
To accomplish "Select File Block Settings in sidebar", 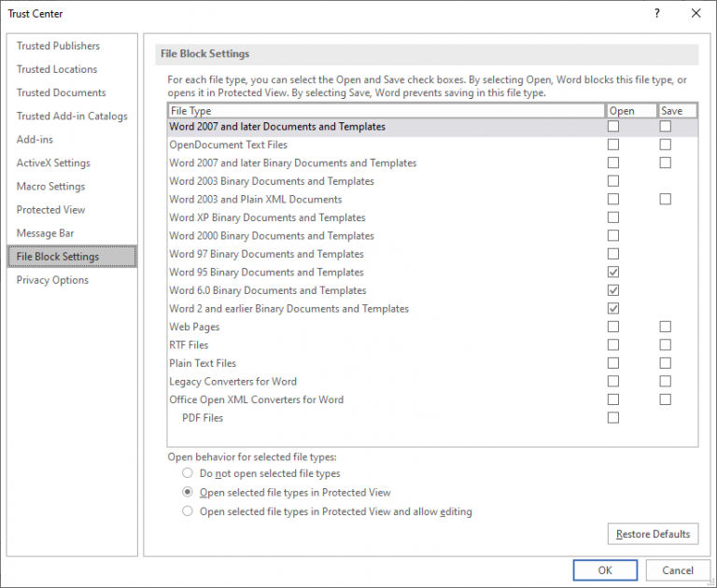I will (72, 257).
